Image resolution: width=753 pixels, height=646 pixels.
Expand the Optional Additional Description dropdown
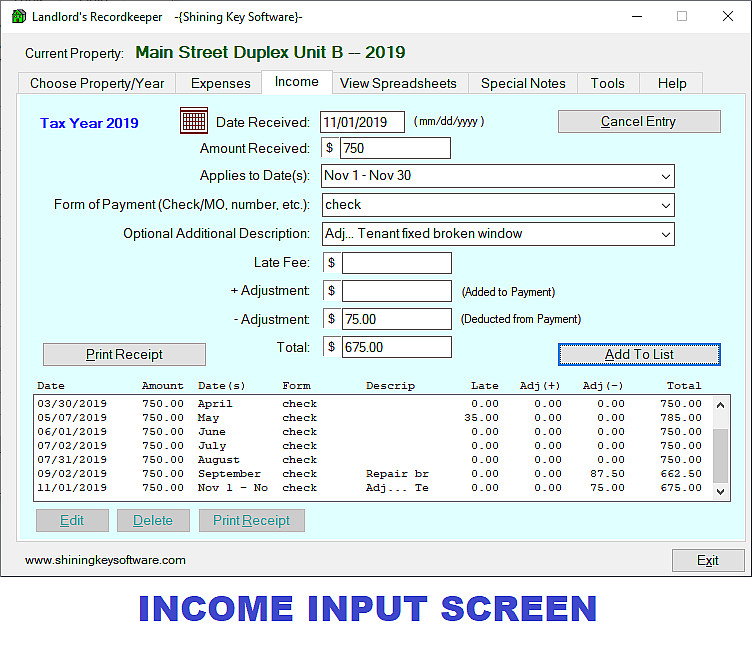coord(666,234)
